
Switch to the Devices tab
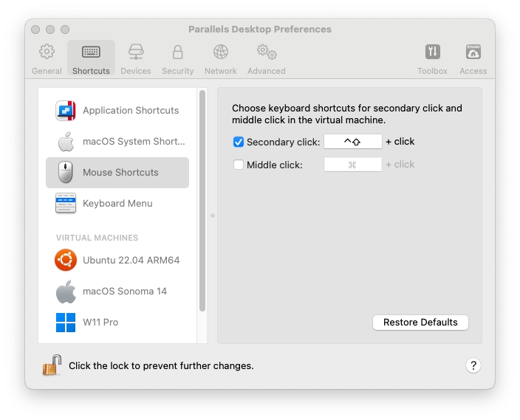(x=135, y=58)
